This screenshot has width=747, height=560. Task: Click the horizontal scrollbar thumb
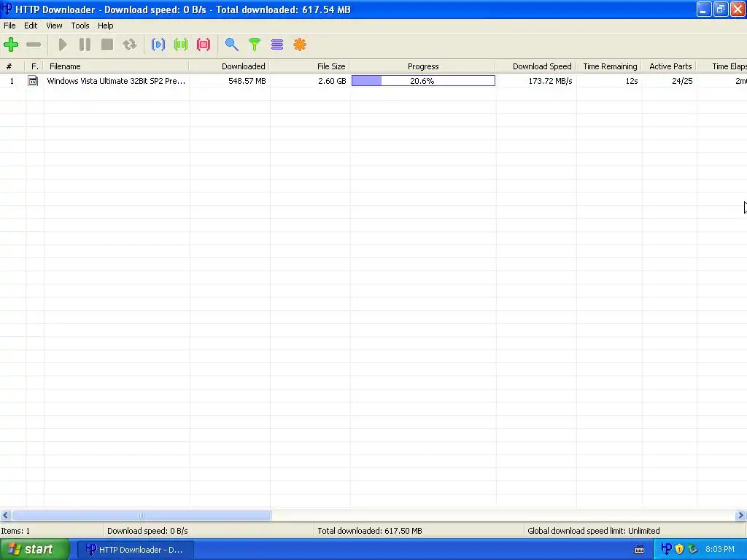142,516
